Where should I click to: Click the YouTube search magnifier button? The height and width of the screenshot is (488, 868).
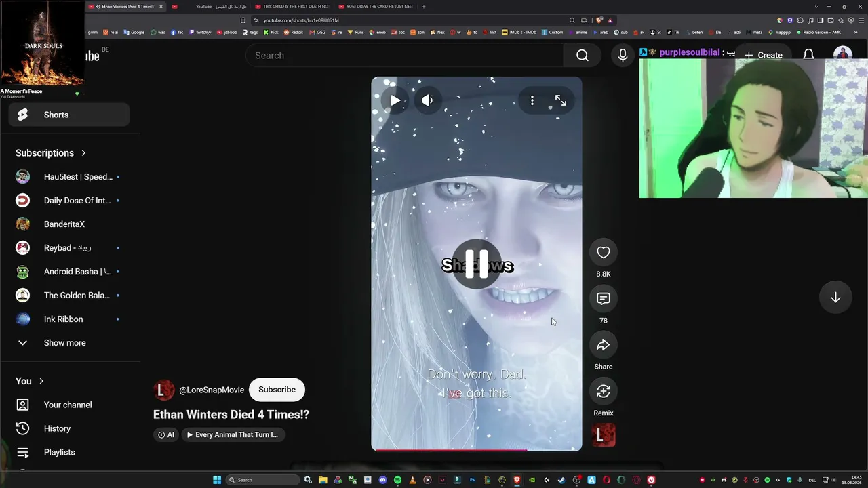point(583,56)
